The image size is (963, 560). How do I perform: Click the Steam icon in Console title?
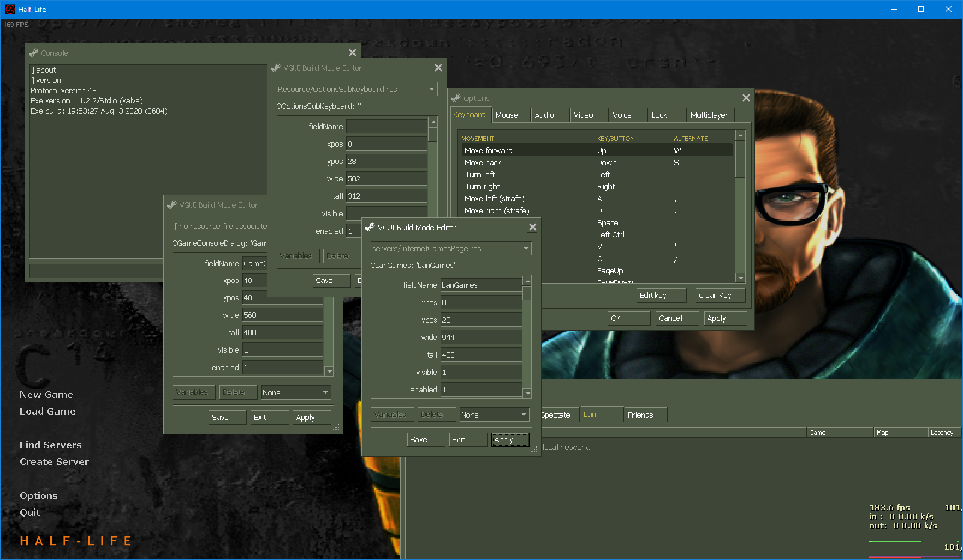[34, 53]
